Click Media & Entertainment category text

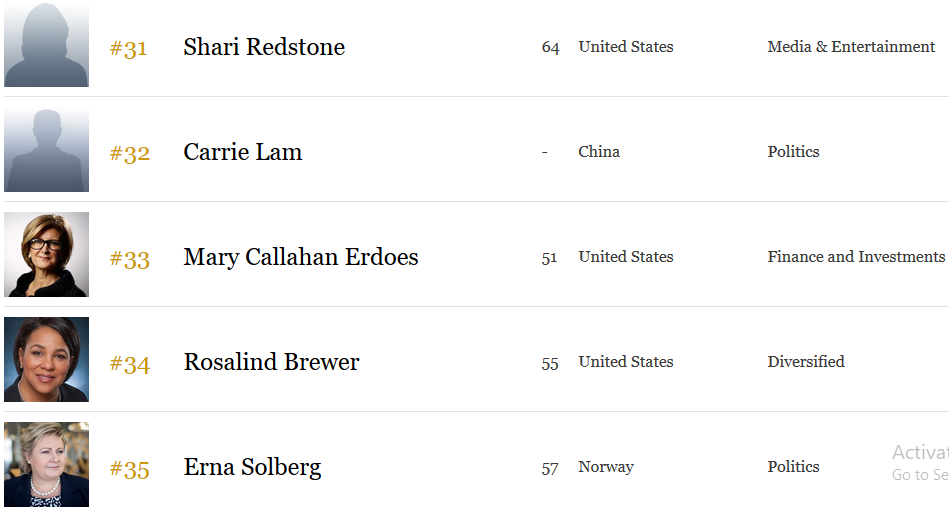coord(851,47)
